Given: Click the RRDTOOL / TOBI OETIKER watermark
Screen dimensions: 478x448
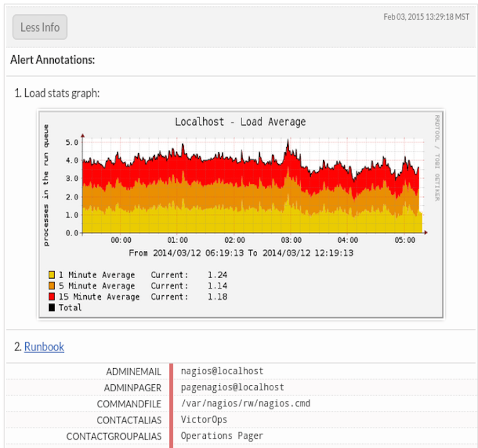Looking at the screenshot, I should [x=437, y=157].
